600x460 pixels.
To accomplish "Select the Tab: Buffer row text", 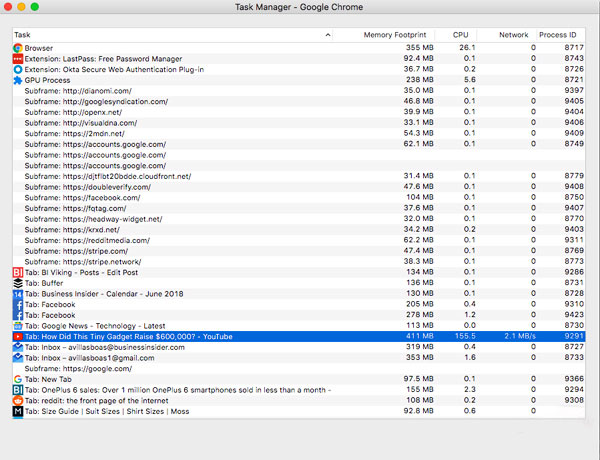I will [44, 283].
